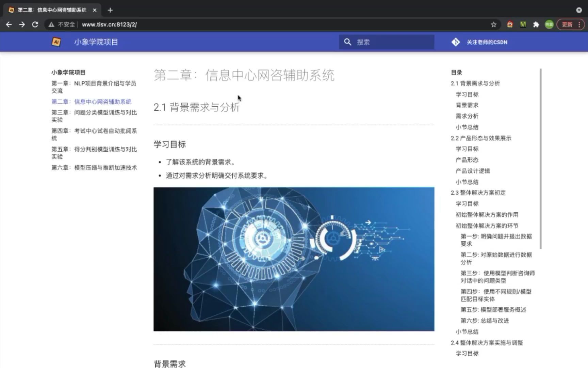The width and height of the screenshot is (588, 368).
Task: Click the site logo icon in header
Action: click(56, 42)
